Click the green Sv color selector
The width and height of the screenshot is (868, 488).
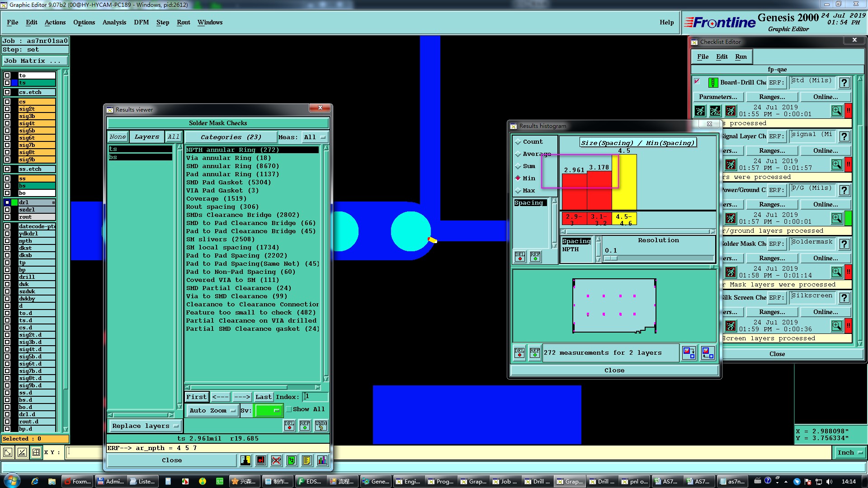click(x=268, y=410)
